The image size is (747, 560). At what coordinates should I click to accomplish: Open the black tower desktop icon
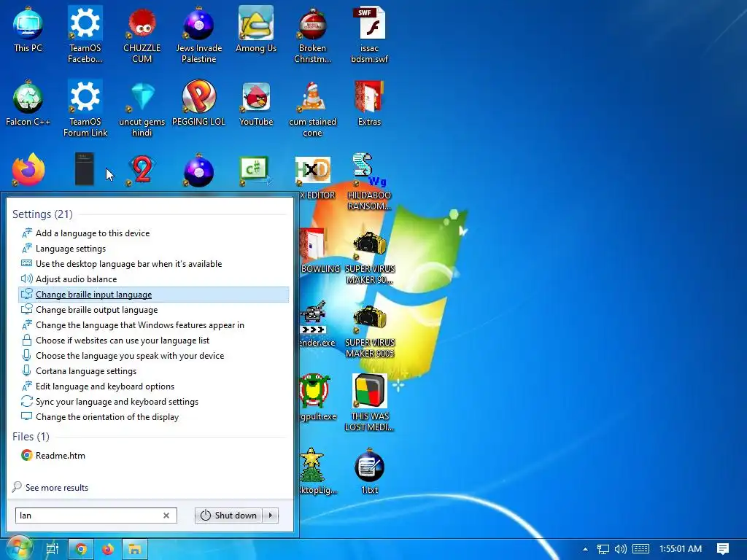[x=85, y=169]
